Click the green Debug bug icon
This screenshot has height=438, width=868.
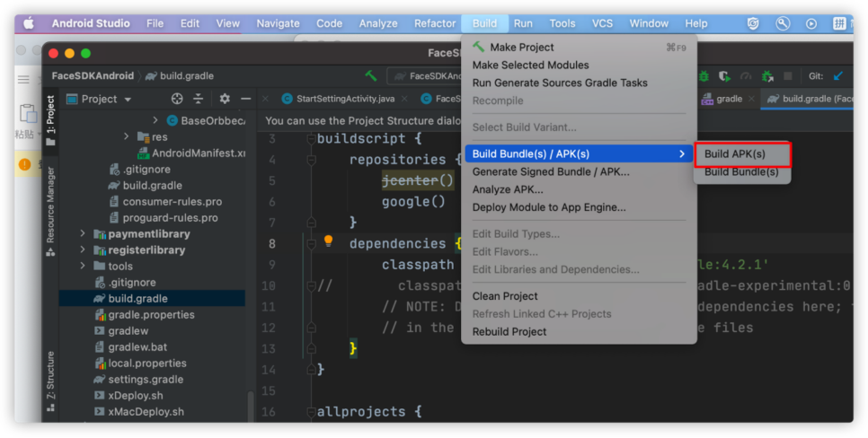[704, 76]
